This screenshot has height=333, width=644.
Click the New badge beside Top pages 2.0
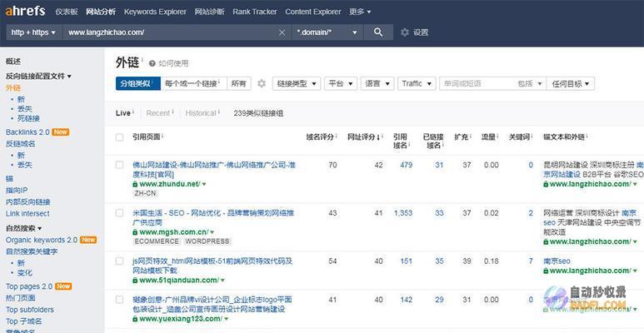pos(63,286)
